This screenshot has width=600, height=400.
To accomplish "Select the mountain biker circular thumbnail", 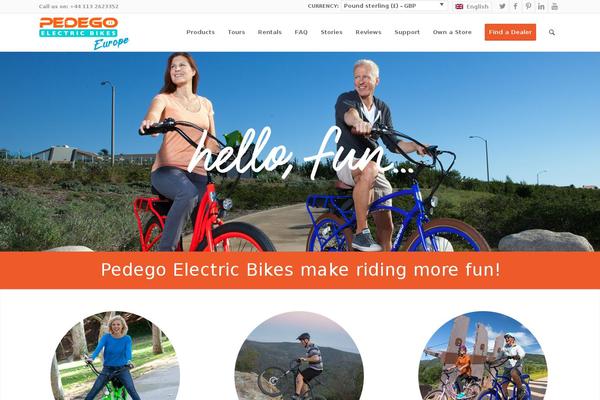I will point(299,356).
